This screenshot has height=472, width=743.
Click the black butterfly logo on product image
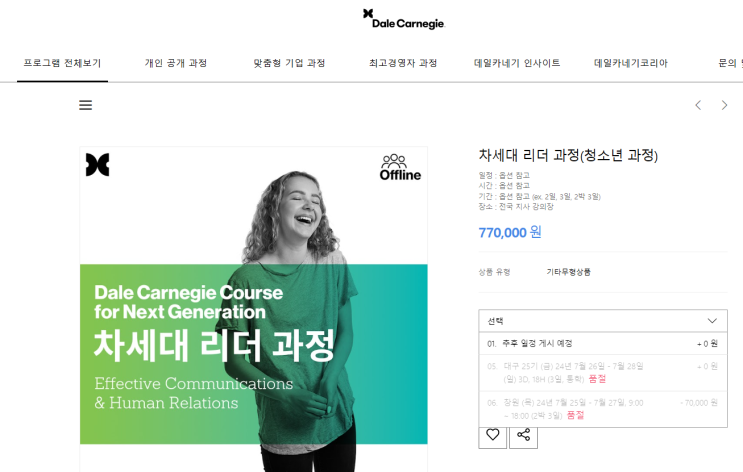98,164
